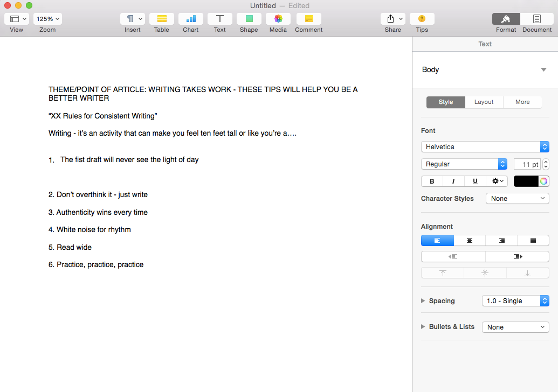Open the Insert paragraph menu

(133, 19)
